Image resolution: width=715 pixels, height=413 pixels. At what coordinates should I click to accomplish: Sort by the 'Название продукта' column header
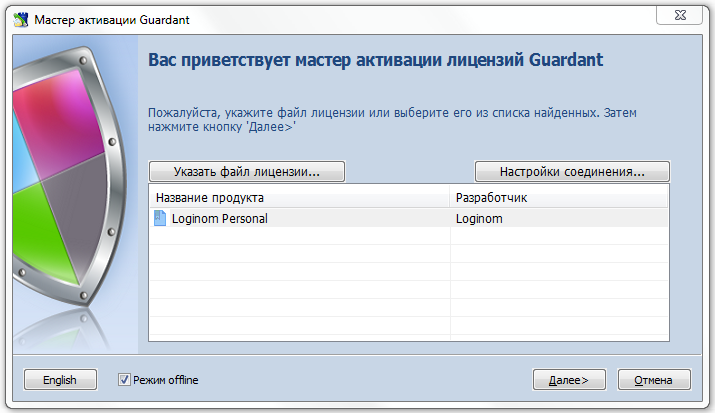(298, 198)
